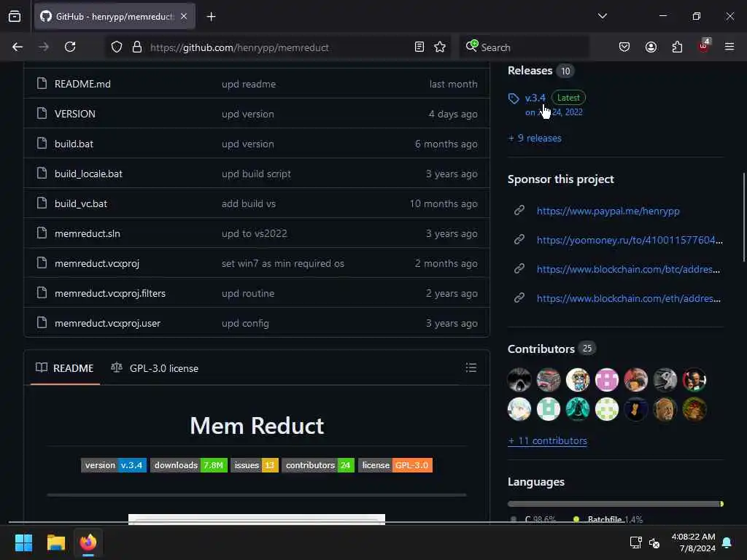
Task: Open the 'upd to vs2022' commit
Action: click(255, 233)
